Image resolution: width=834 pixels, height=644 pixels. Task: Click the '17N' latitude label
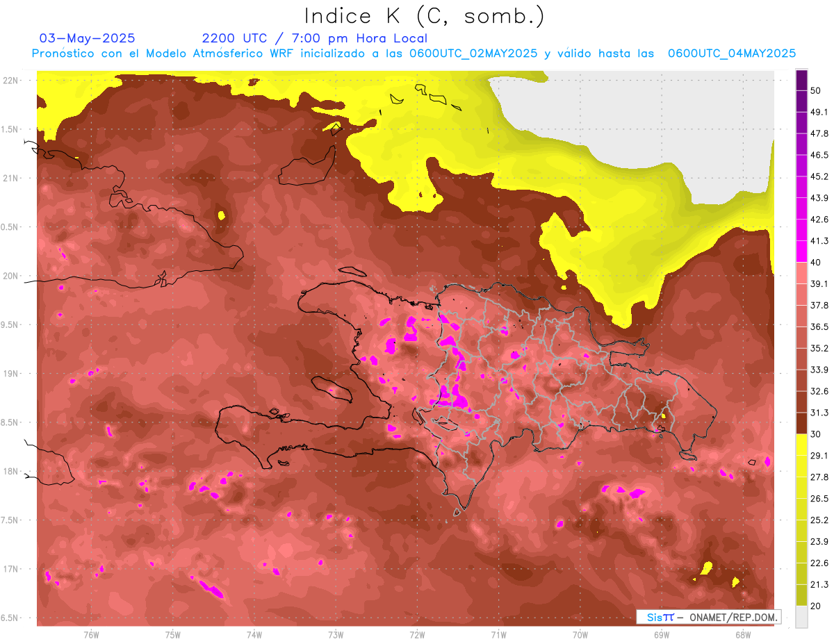click(10, 570)
